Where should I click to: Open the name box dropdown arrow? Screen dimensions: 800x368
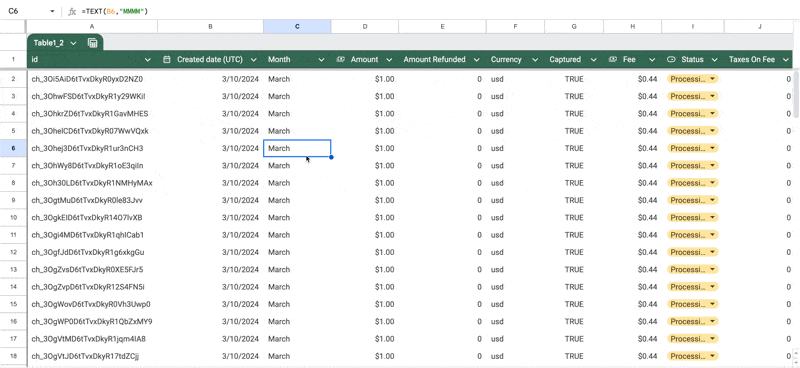tap(52, 11)
